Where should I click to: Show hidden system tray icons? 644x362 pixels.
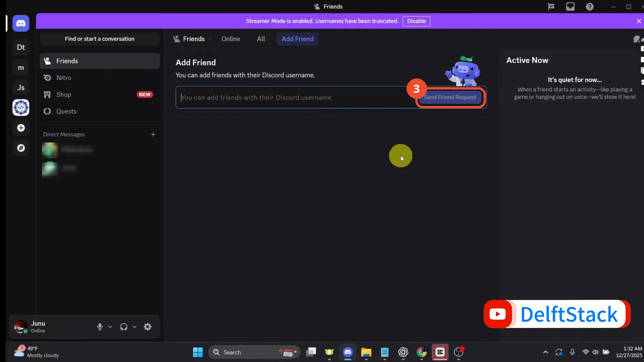coord(545,352)
